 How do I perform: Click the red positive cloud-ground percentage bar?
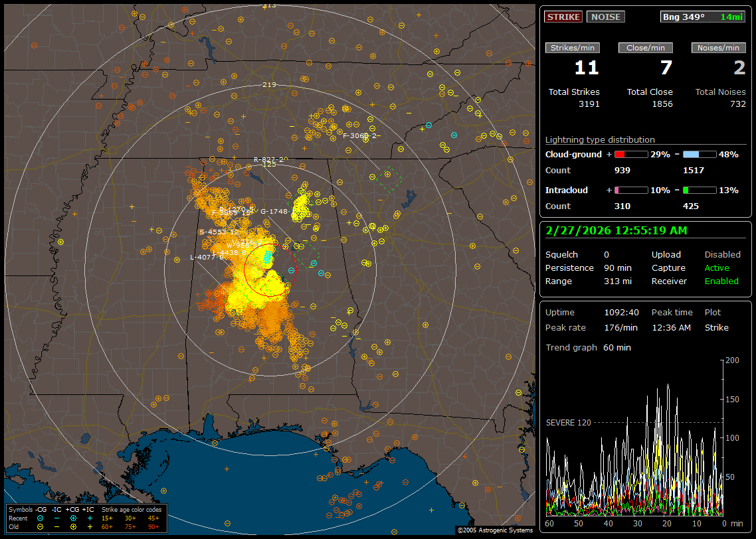click(630, 154)
